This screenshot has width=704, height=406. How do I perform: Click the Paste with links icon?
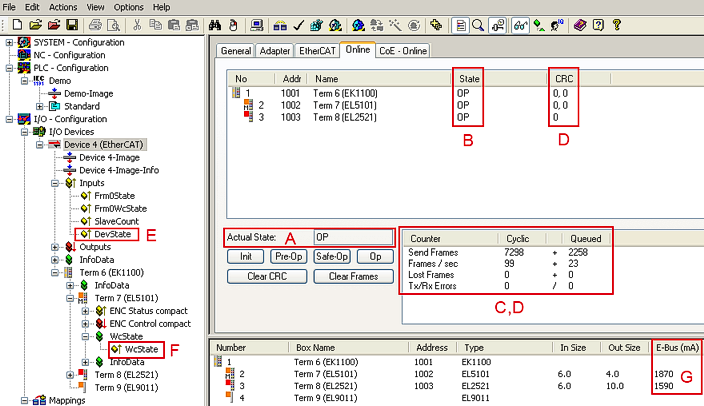point(192,25)
